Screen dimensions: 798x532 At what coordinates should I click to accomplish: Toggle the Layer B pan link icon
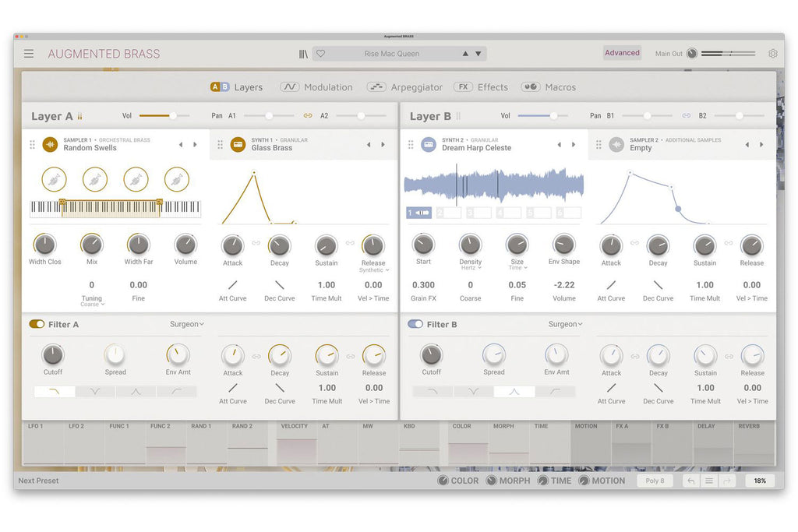[x=687, y=115]
